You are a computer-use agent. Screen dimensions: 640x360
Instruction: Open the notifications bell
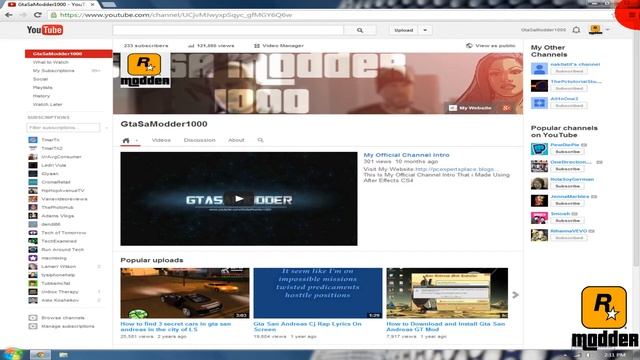coord(576,30)
